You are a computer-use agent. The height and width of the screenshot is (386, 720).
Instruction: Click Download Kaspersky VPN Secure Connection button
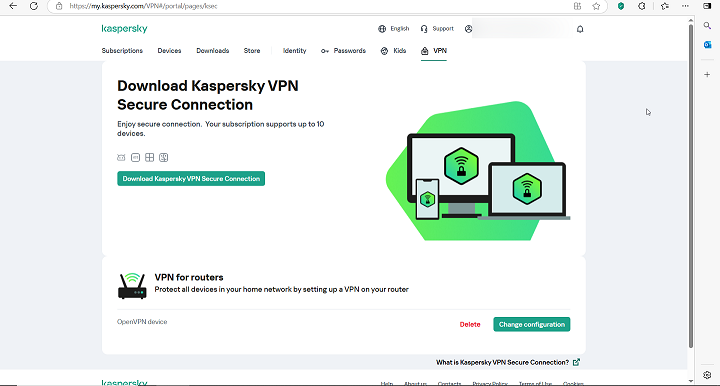click(x=191, y=179)
